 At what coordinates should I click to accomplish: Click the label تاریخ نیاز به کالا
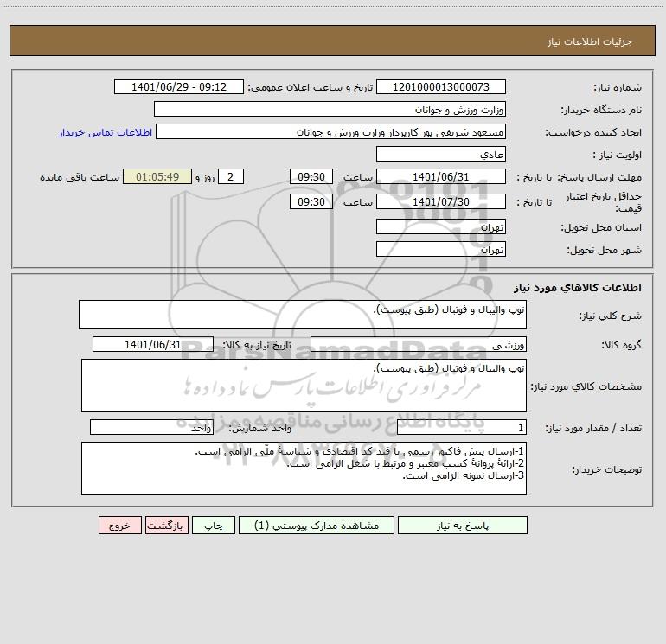coord(258,345)
